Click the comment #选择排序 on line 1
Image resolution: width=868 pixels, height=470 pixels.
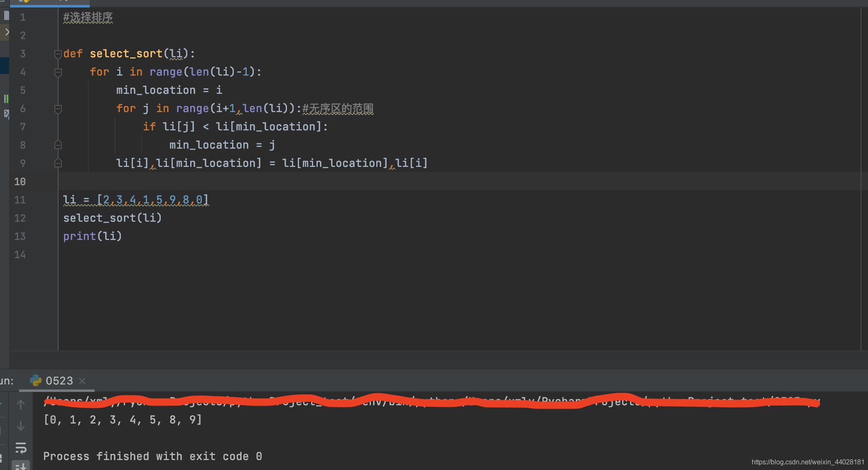tap(88, 17)
